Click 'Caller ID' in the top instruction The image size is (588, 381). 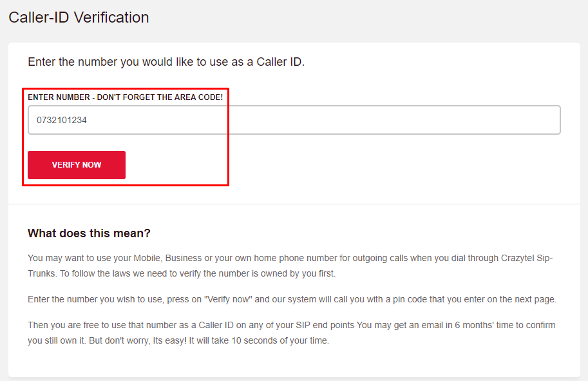point(279,62)
